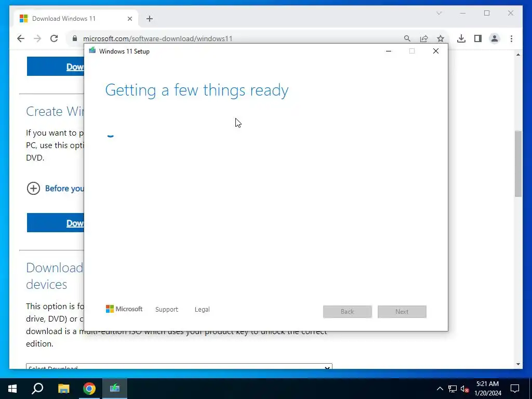
Task: Switch to Chrome on taskbar
Action: (89, 389)
